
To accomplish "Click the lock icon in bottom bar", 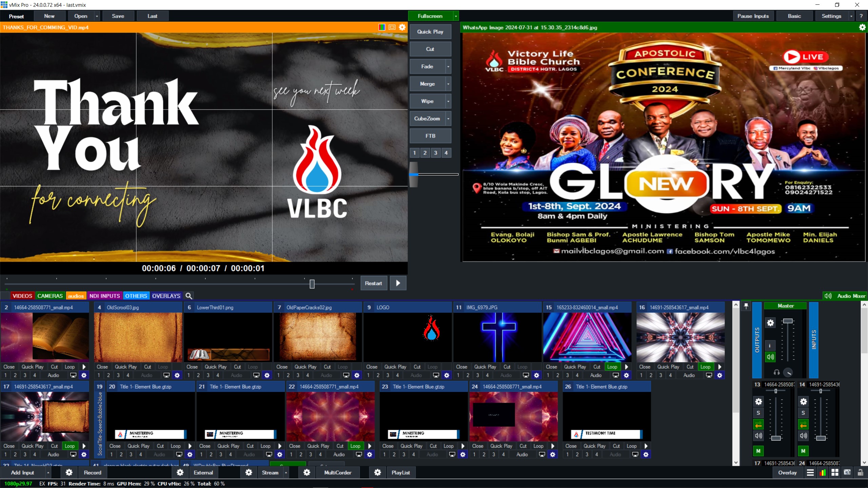I will coord(860,472).
